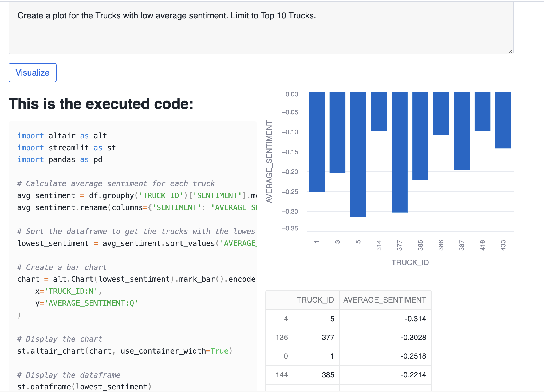
Task: Click inside the prompt text area
Action: click(261, 28)
